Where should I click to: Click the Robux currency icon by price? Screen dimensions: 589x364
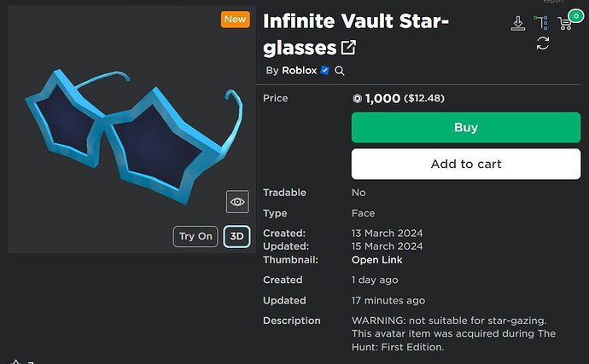click(x=357, y=99)
